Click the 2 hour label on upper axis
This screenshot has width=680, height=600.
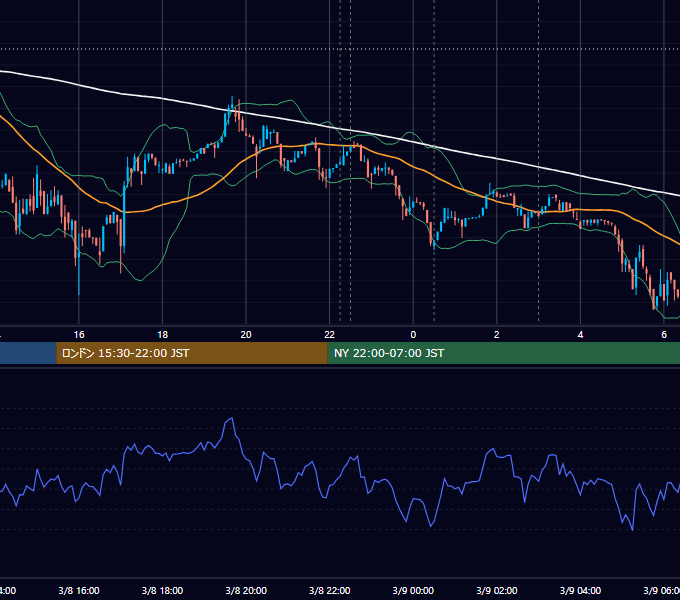pyautogui.click(x=497, y=335)
